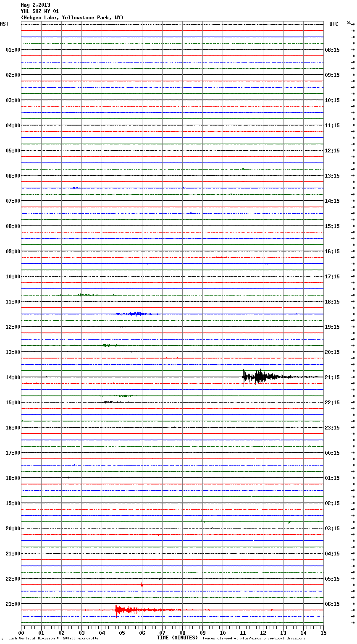Click the '00' minute tick on the time axis

pos(21,633)
